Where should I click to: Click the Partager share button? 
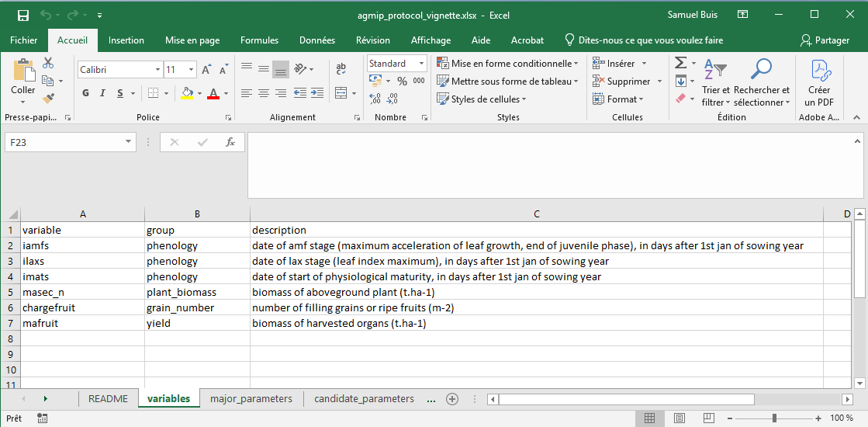(x=825, y=40)
